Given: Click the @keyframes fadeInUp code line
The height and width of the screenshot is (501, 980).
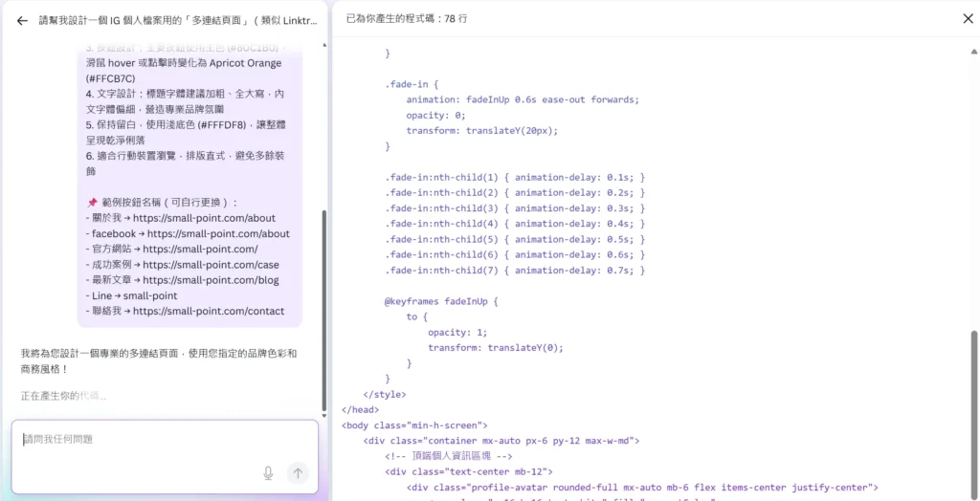Looking at the screenshot, I should (441, 301).
